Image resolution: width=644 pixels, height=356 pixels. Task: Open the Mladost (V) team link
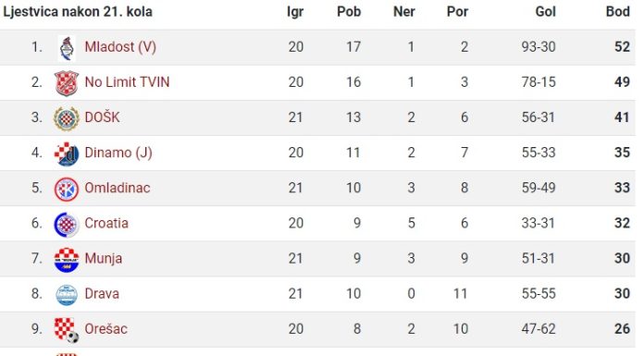tap(120, 47)
